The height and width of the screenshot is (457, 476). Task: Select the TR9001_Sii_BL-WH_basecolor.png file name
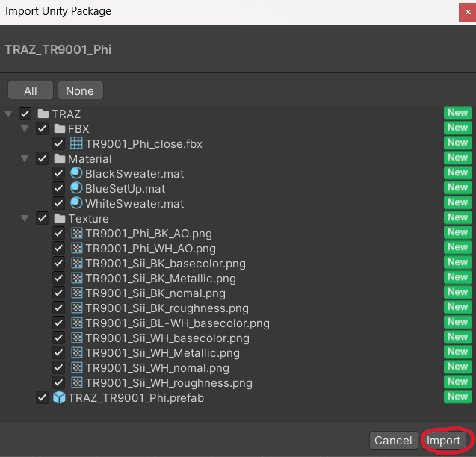pyautogui.click(x=177, y=323)
